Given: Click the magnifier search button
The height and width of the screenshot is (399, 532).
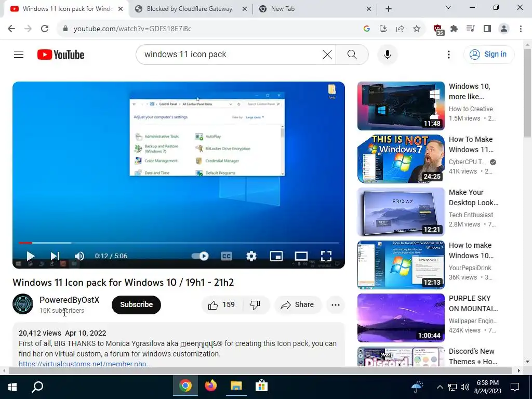Looking at the screenshot, I should [x=352, y=54].
